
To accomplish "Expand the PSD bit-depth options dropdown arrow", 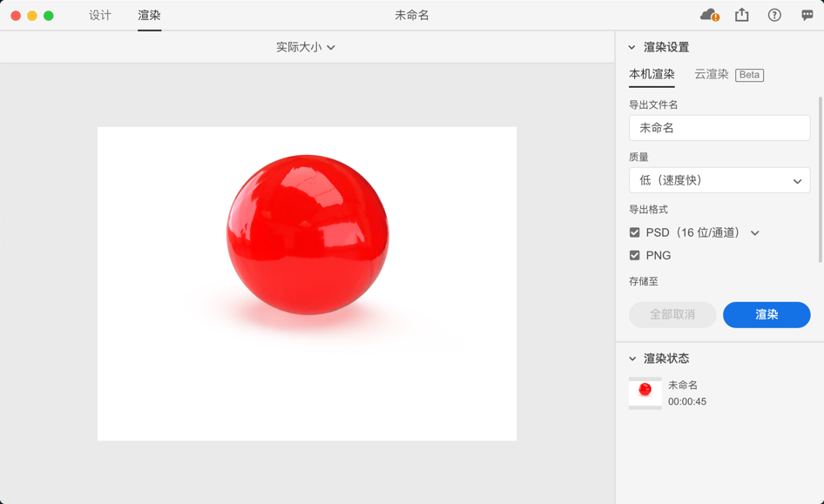I will coord(755,232).
